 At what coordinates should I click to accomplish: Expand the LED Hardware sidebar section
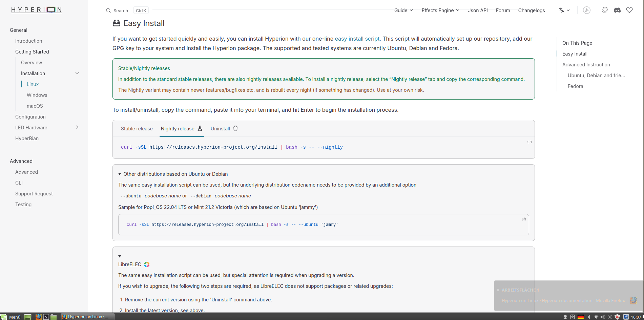coord(77,128)
